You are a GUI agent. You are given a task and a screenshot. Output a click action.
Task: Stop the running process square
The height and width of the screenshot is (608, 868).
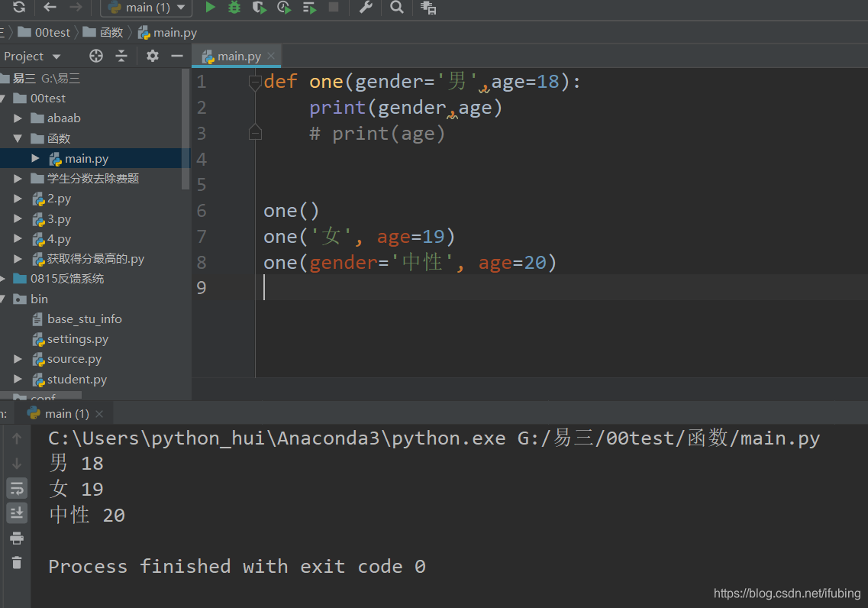334,7
